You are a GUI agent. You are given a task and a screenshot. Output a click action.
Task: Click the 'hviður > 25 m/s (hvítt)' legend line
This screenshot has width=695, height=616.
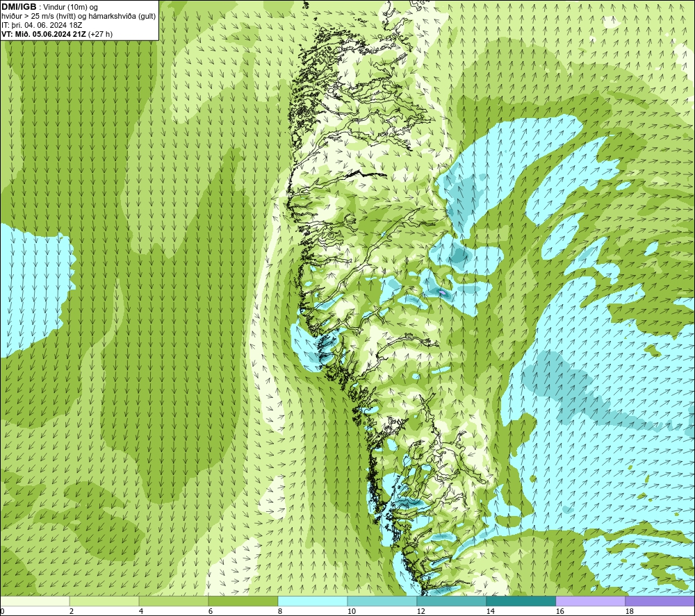click(38, 17)
